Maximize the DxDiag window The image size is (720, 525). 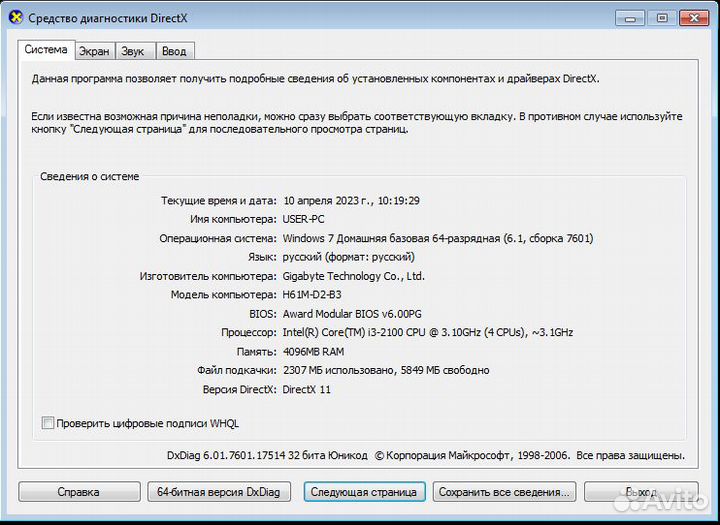coord(660,17)
